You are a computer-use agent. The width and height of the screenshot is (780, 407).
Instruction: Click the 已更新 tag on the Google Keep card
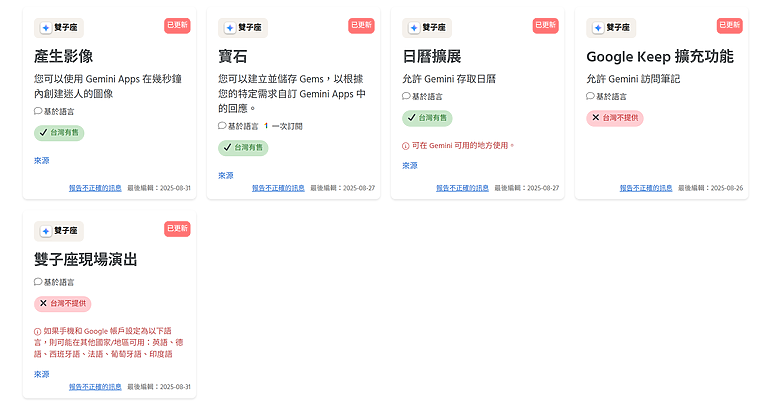pyautogui.click(x=729, y=25)
